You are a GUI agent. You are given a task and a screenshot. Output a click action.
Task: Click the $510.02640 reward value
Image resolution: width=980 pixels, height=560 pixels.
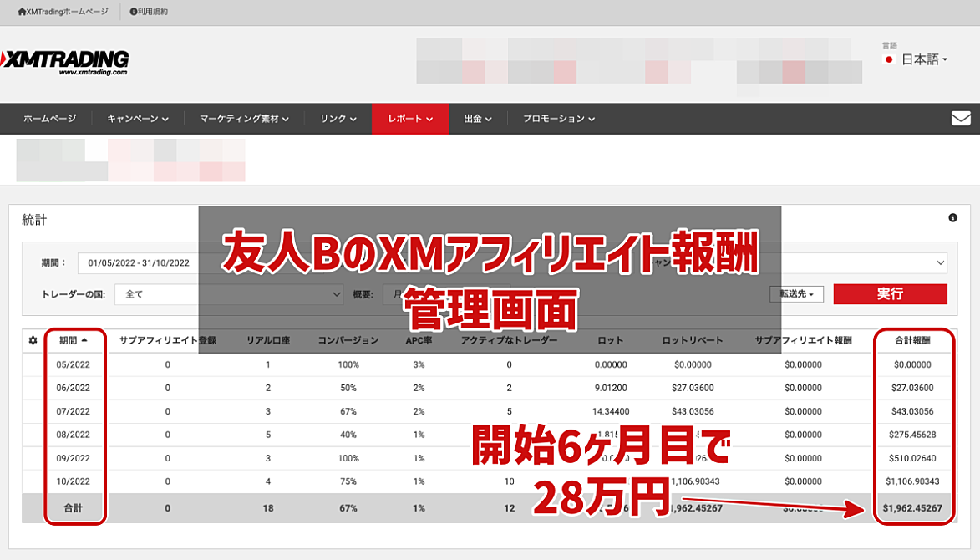(912, 458)
